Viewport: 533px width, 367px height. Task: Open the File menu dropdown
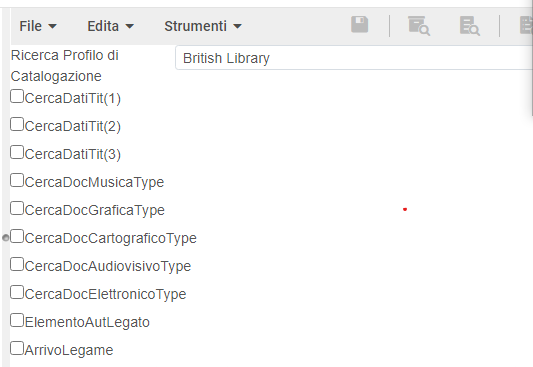pyautogui.click(x=38, y=26)
